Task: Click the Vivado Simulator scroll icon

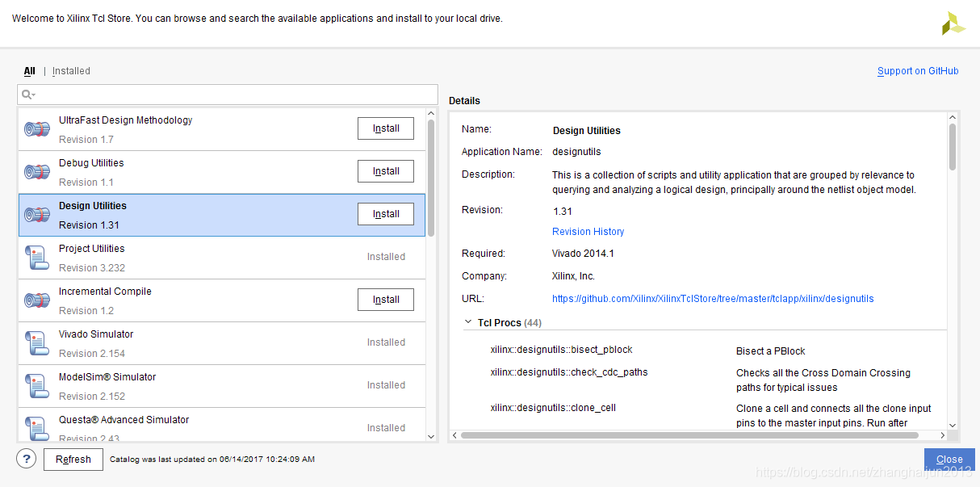Action: 36,343
